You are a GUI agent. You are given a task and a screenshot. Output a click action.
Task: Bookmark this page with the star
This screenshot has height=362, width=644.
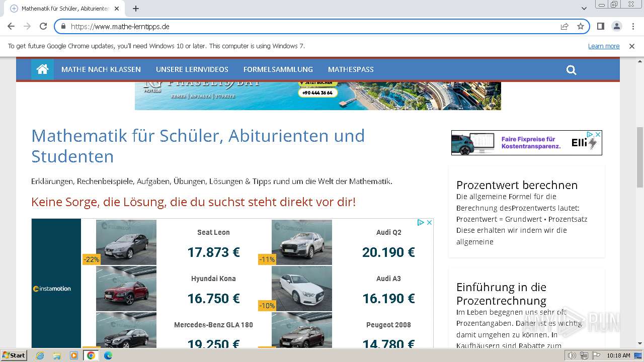581,26
